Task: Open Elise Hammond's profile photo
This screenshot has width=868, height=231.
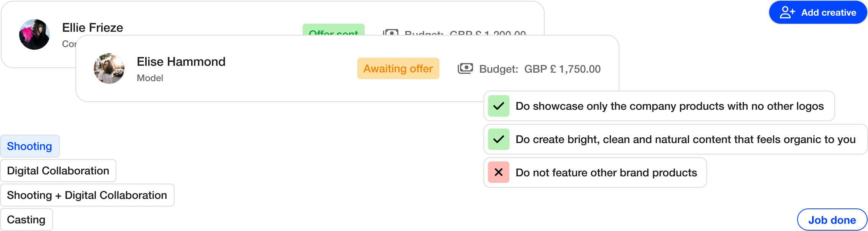Action: coord(109,68)
